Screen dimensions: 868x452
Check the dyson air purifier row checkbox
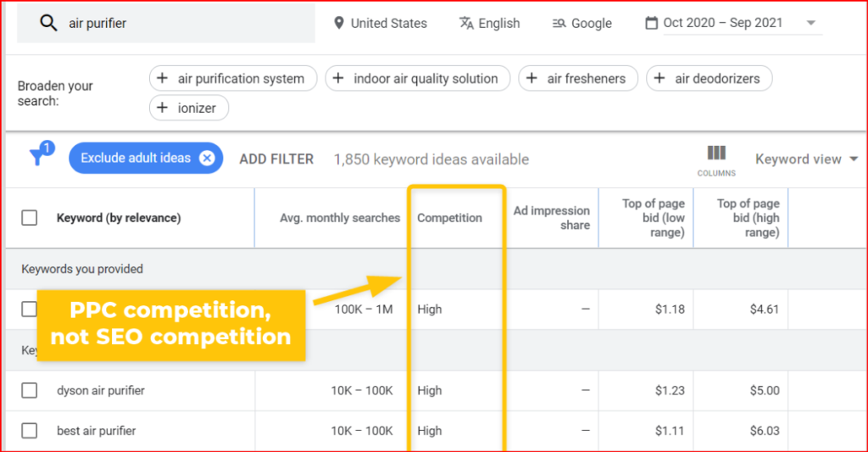[30, 390]
